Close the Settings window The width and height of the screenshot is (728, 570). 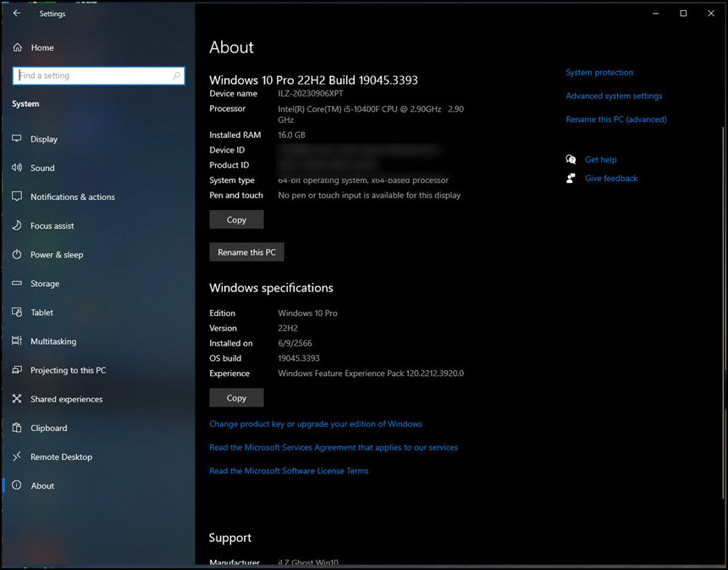pos(711,13)
